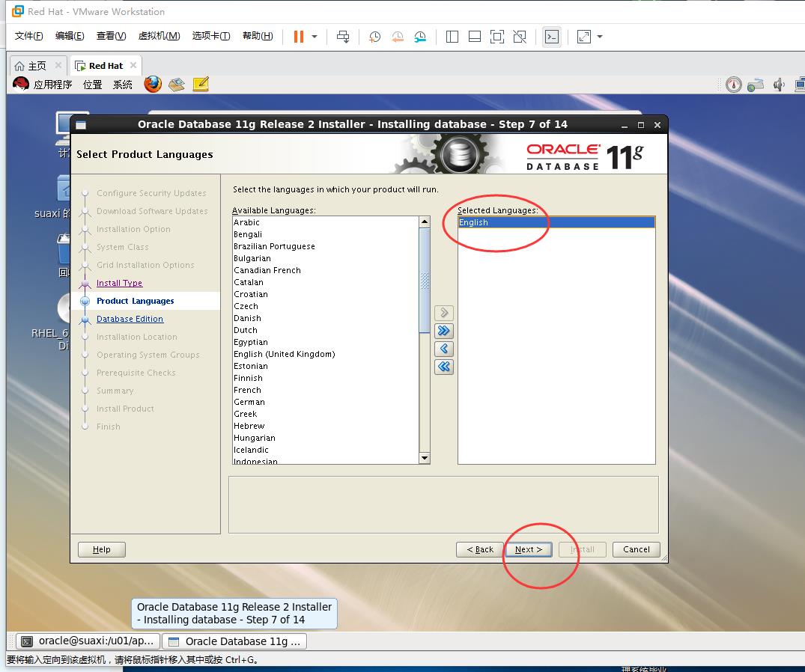Close the Red Hat tab
Screen dimensions: 805x672
tap(133, 65)
